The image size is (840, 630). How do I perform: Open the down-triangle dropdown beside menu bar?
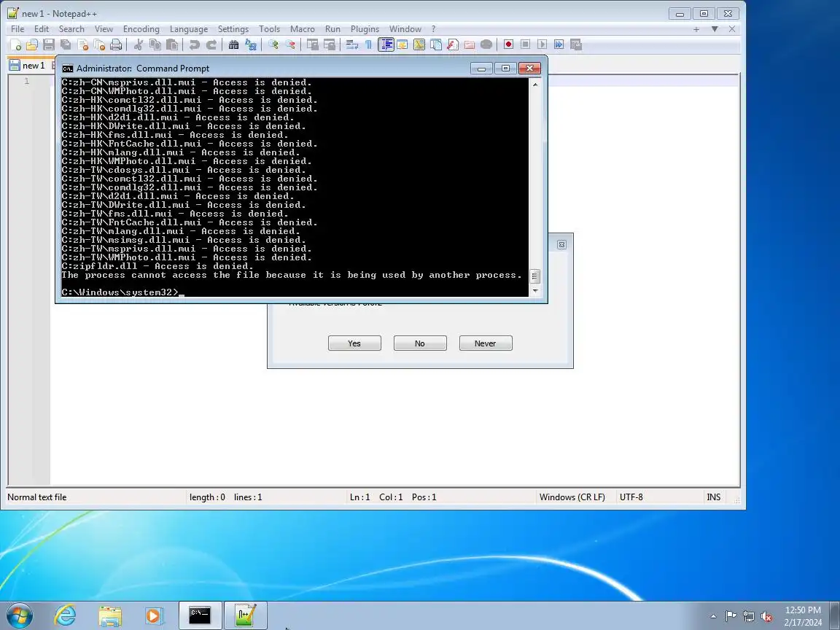[714, 29]
